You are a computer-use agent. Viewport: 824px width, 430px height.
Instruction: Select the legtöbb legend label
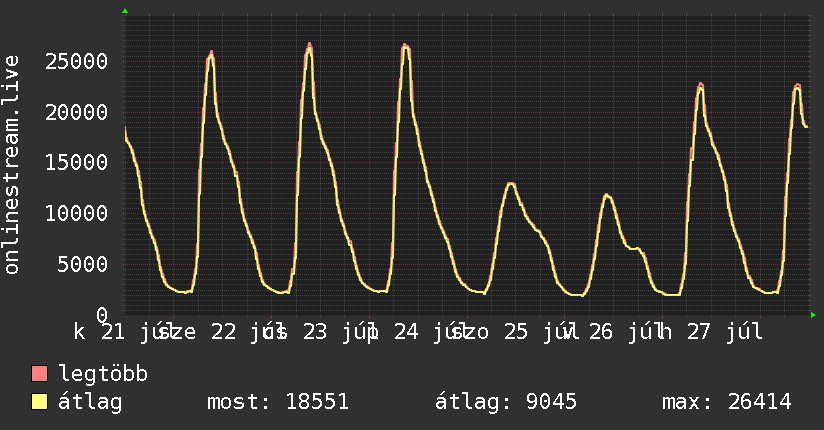pos(103,373)
